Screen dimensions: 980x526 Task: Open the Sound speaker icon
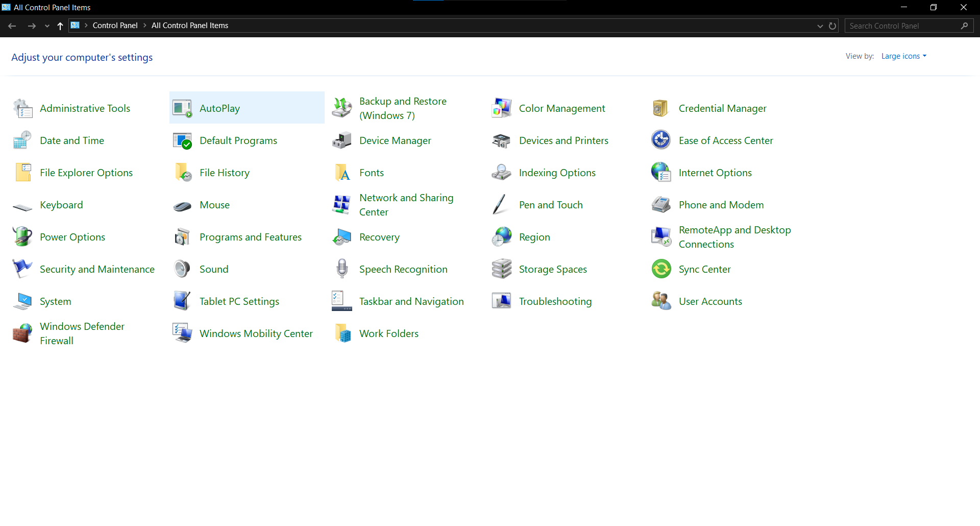click(182, 269)
